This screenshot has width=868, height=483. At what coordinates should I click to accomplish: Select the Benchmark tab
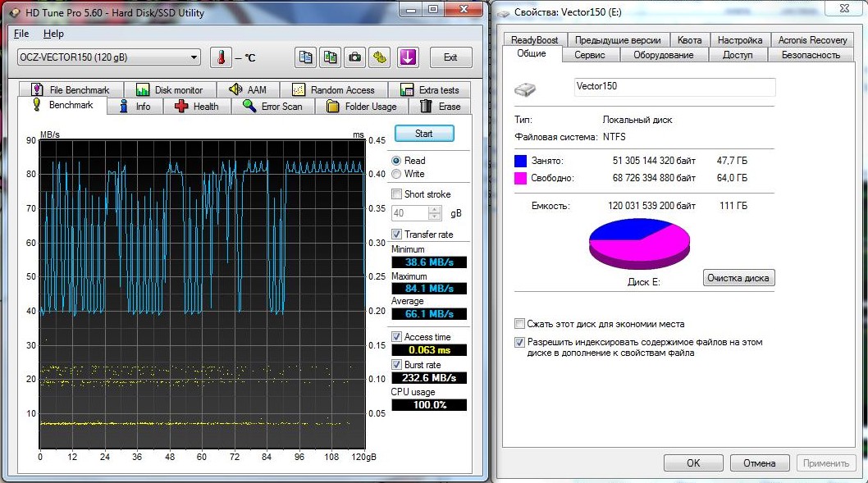62,105
